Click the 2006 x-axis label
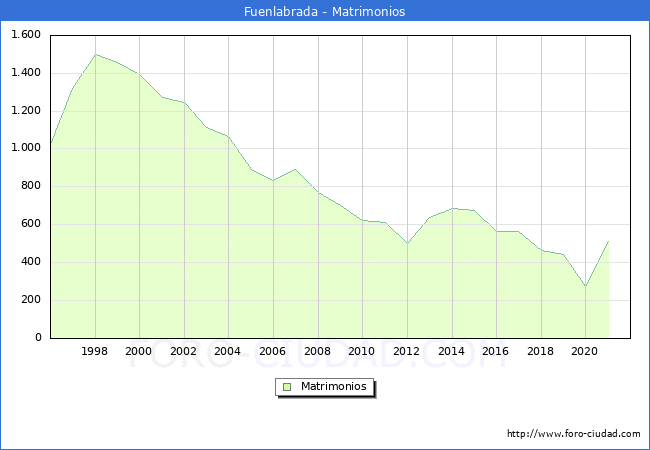Image resolution: width=650 pixels, height=450 pixels. click(x=272, y=351)
